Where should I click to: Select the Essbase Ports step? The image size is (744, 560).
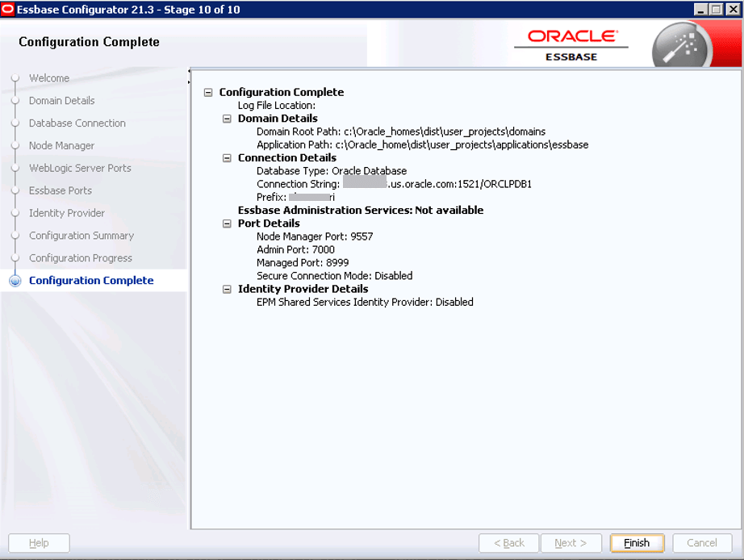coord(61,190)
